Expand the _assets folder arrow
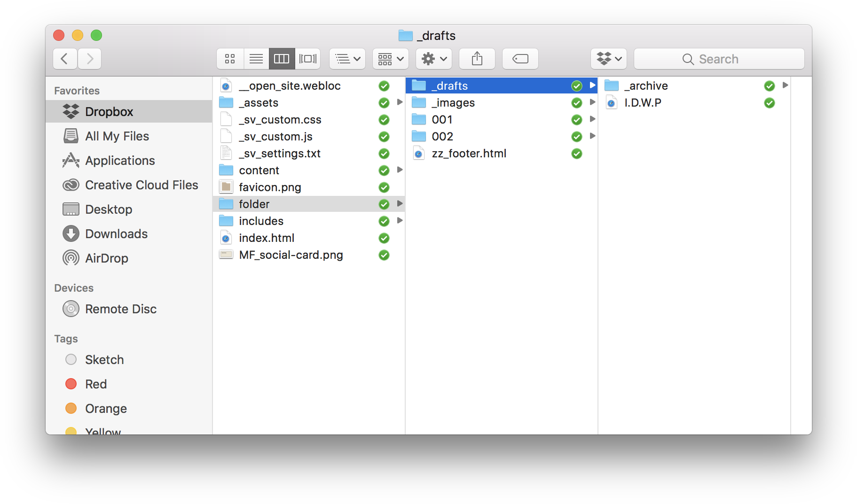857x504 pixels. 400,102
